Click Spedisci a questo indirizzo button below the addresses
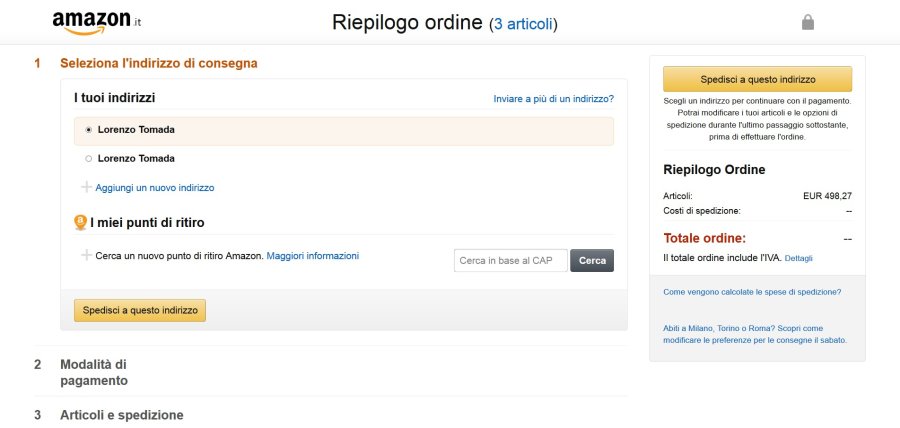Image resolution: width=900 pixels, height=428 pixels. [140, 310]
